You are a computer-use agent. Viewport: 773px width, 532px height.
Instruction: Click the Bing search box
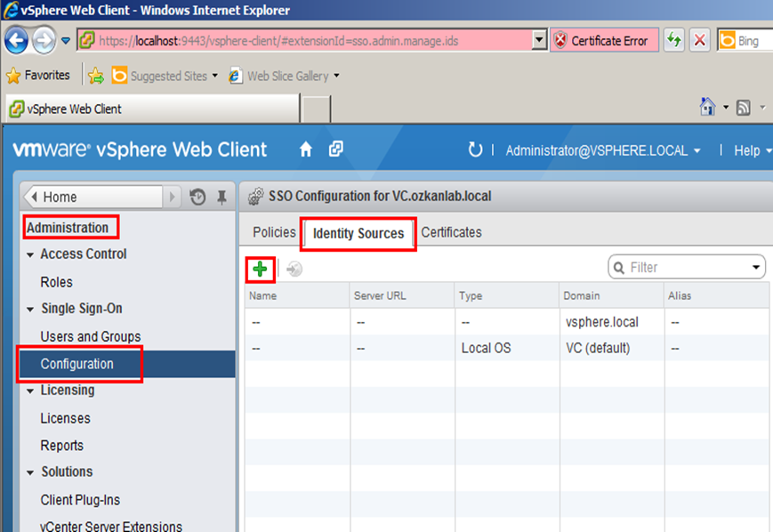point(745,40)
